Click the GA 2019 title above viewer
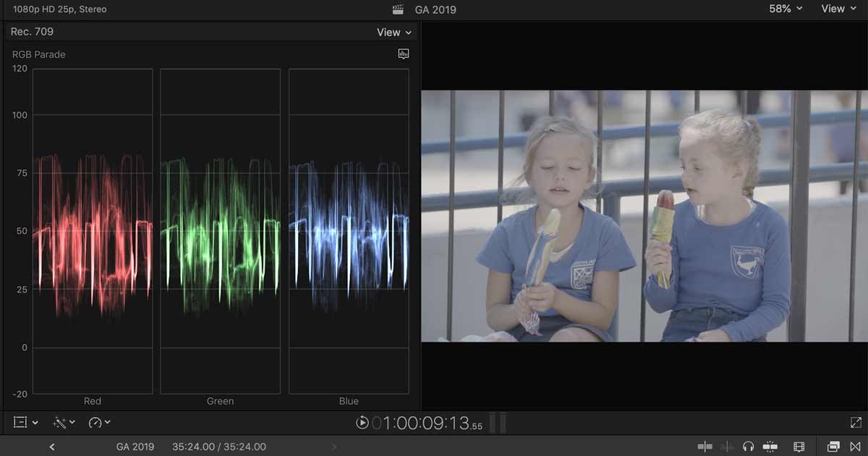 435,9
